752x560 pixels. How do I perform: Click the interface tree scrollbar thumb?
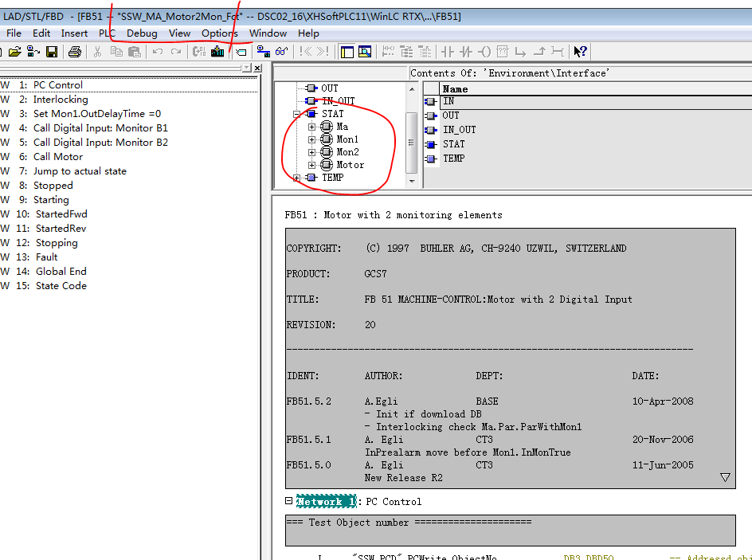click(412, 143)
